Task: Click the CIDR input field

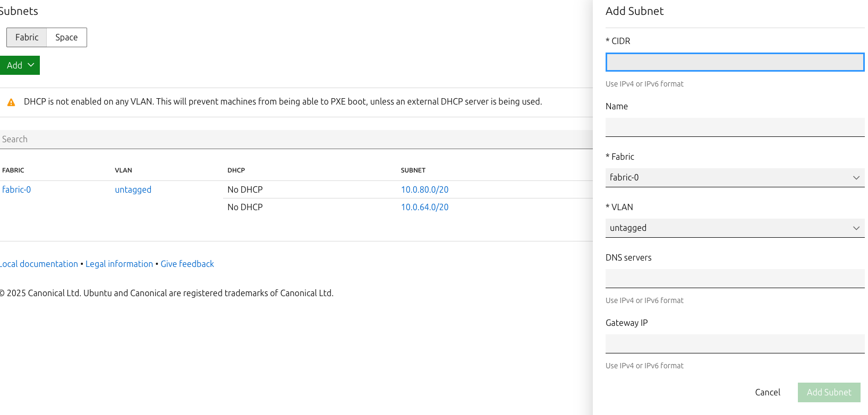Action: (x=734, y=62)
